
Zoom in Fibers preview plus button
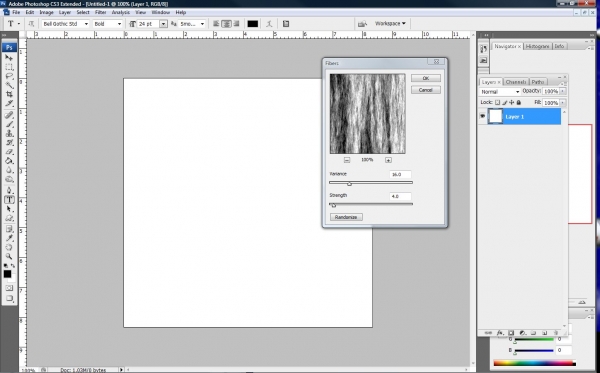click(388, 160)
